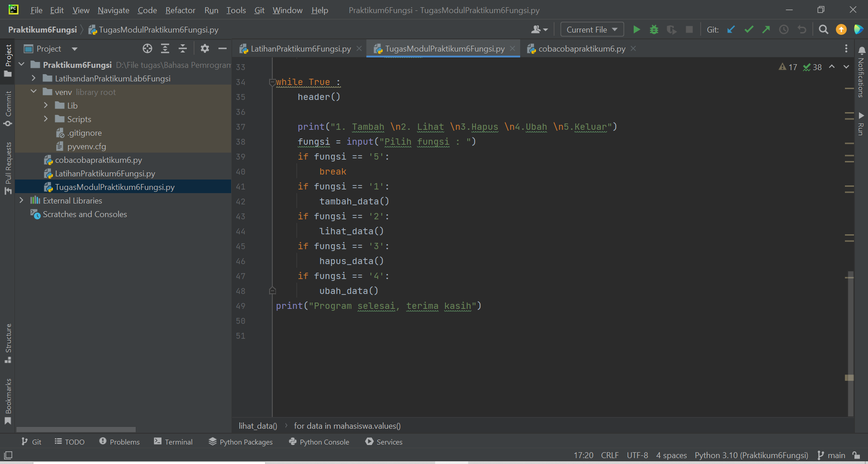Open Search Everywhere via the magnifier icon
This screenshot has height=464, width=868.
(x=823, y=29)
